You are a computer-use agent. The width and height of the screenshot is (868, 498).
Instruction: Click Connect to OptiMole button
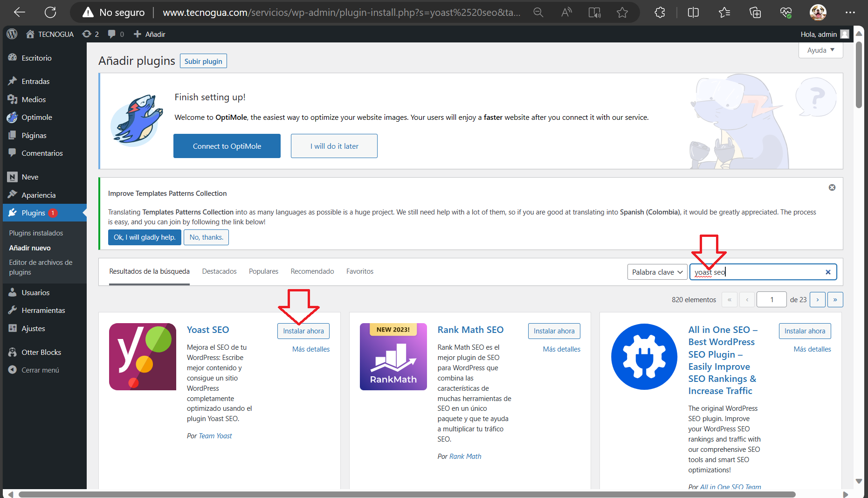pos(227,146)
